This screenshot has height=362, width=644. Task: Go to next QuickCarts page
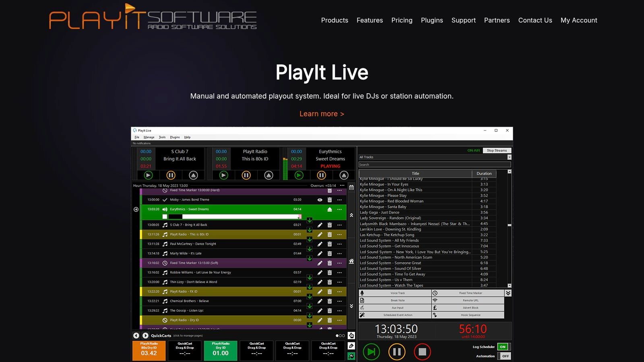(145, 335)
